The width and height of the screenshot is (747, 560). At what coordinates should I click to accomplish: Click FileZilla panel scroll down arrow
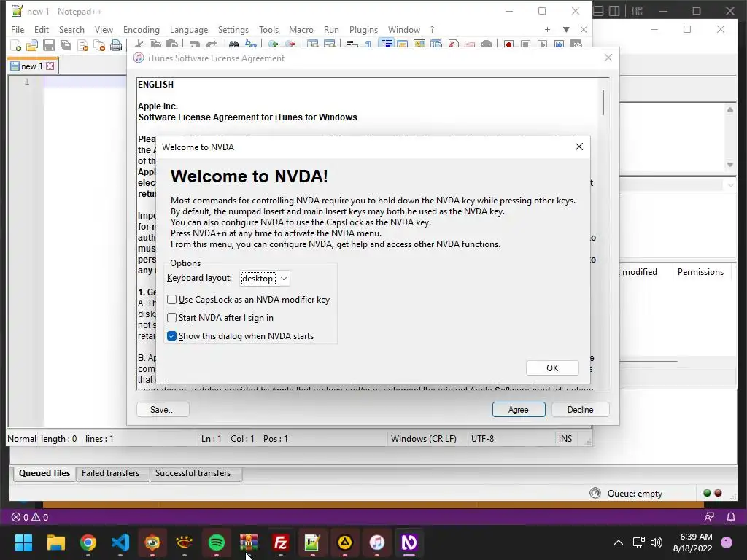pyautogui.click(x=729, y=165)
